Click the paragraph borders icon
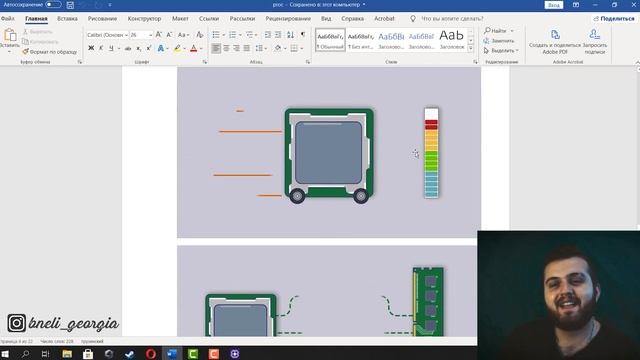 [294, 49]
